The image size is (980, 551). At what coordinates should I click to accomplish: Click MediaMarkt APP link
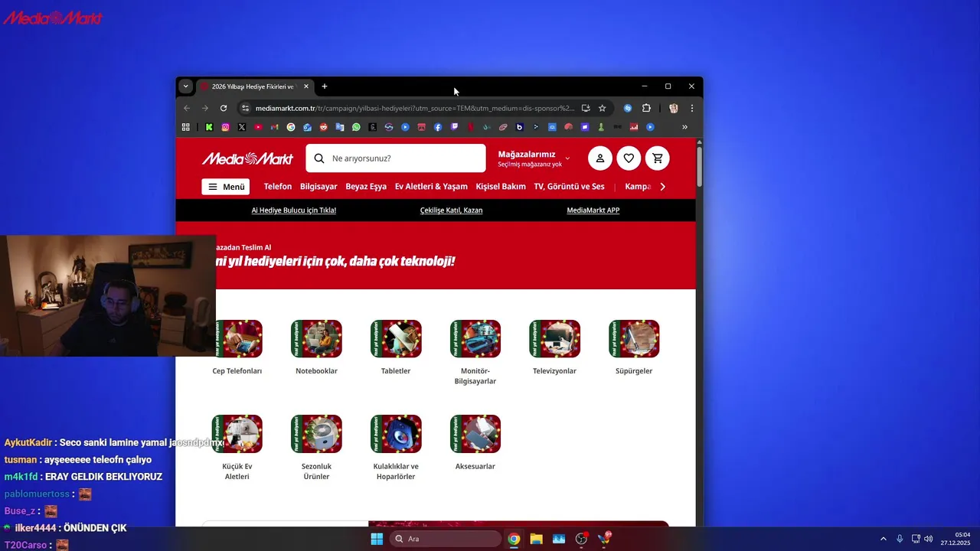[593, 210]
